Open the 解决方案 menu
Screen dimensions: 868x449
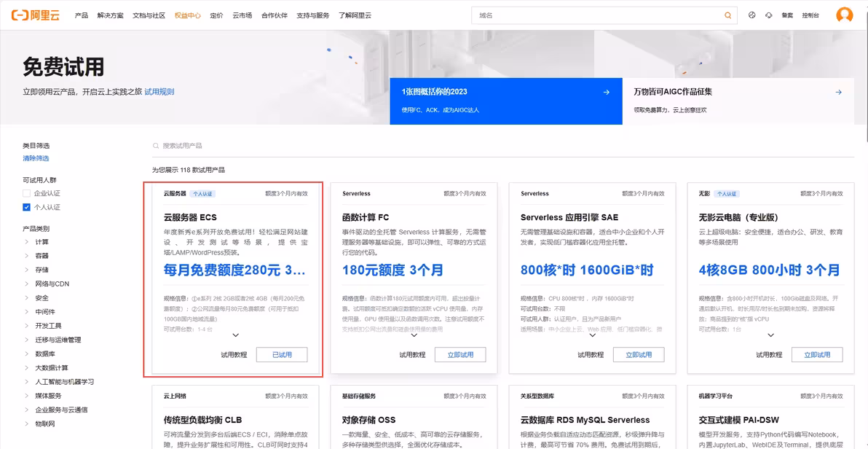(x=110, y=15)
